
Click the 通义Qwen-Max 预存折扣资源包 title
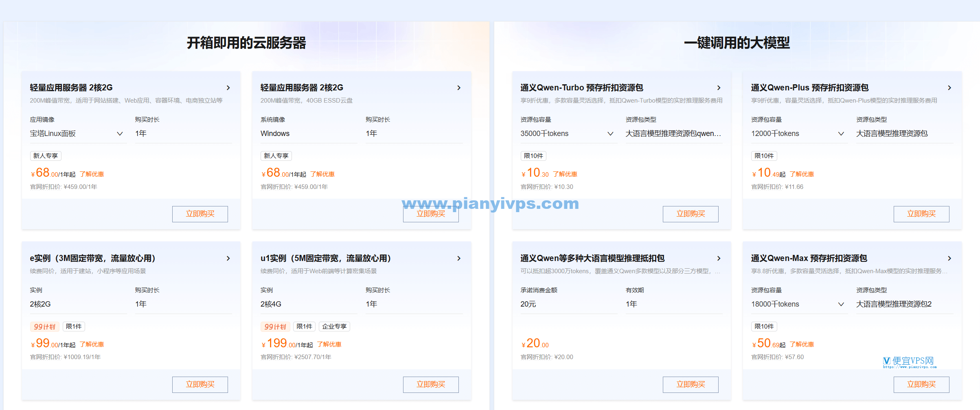click(809, 258)
